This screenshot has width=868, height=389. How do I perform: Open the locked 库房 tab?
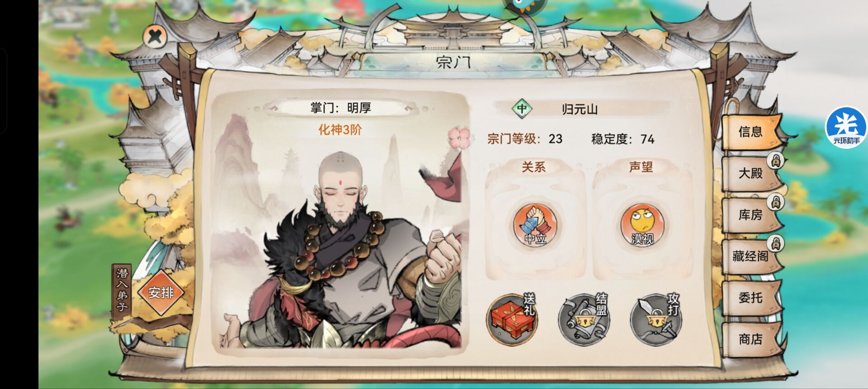coord(751,215)
